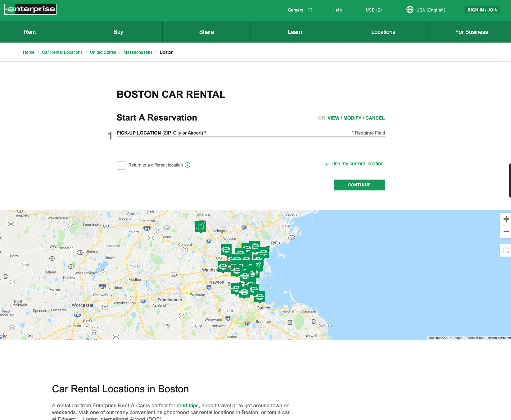Click an Enterprise branch marker near Quincy
511x420 pixels.
pos(260,296)
